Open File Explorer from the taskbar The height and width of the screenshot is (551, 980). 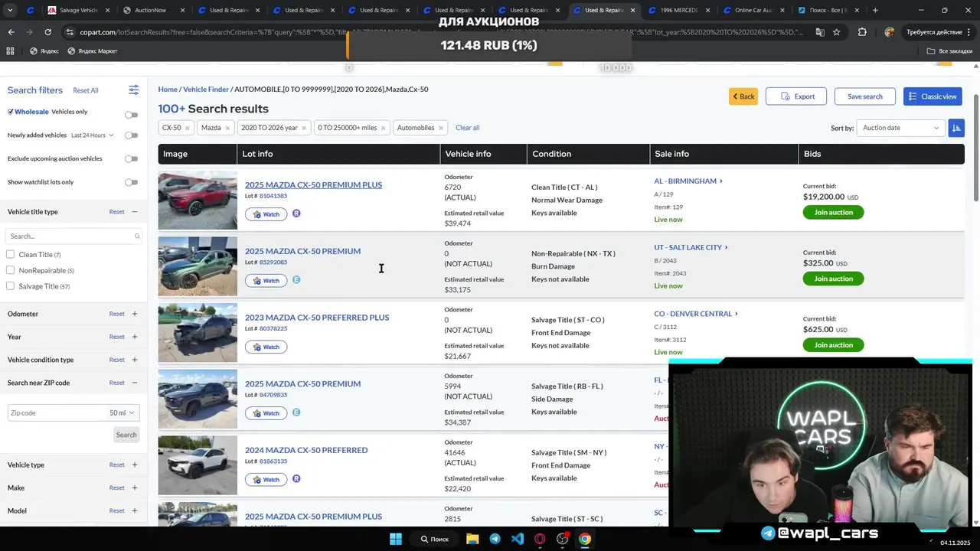pos(472,539)
